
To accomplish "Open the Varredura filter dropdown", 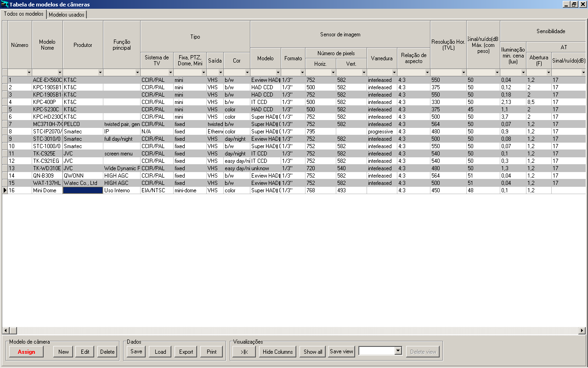I will coord(394,73).
